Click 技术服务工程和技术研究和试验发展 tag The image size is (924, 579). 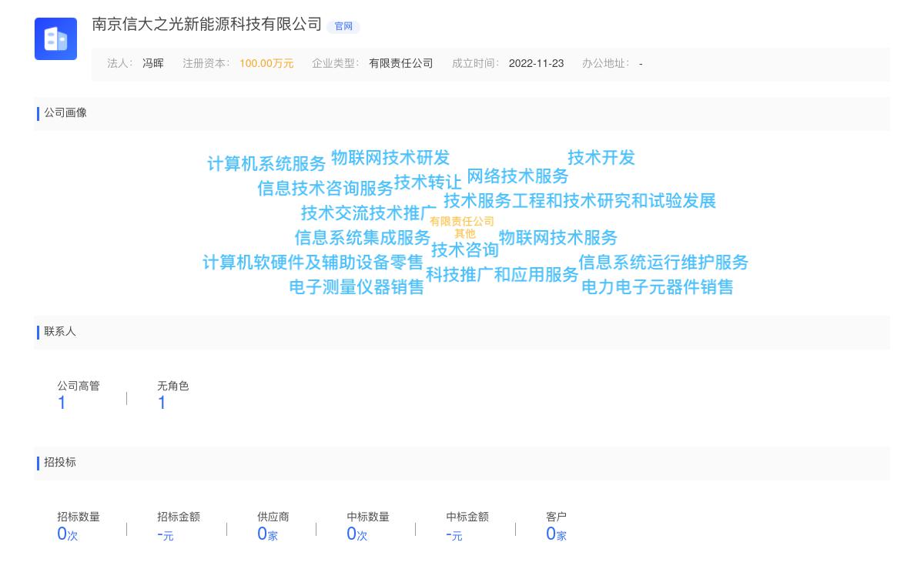580,201
